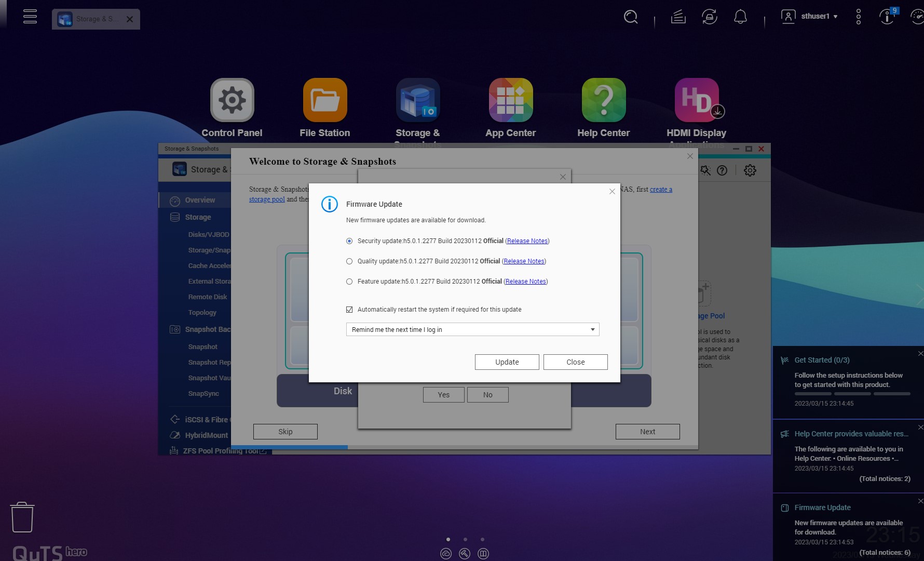The height and width of the screenshot is (561, 924).
Task: Select the Feature update radio button
Action: pos(349,282)
